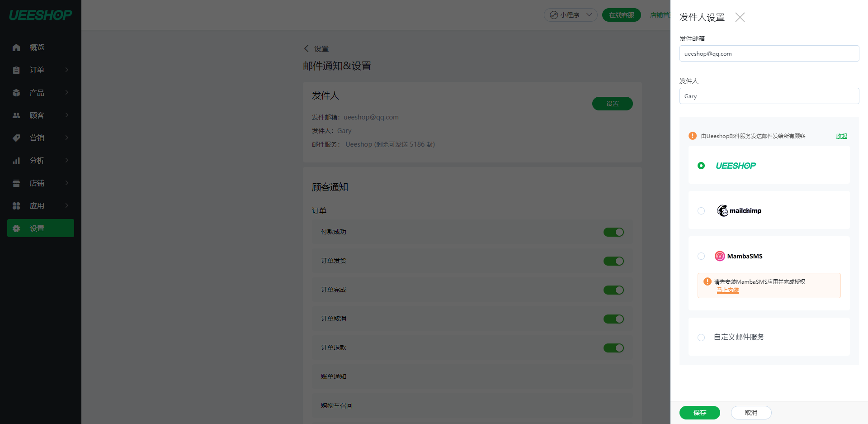868x424 pixels.
Task: Collapse service list via 收起 link
Action: 841,136
